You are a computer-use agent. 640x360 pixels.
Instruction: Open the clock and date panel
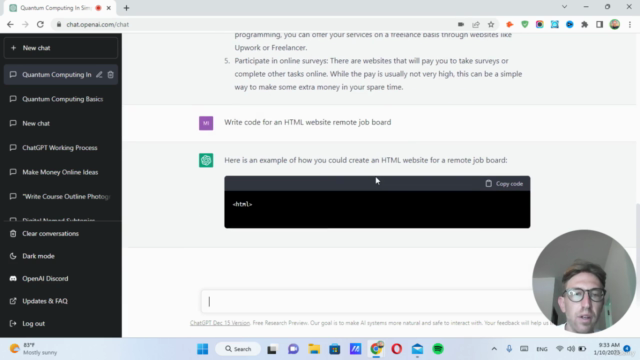pyautogui.click(x=607, y=349)
